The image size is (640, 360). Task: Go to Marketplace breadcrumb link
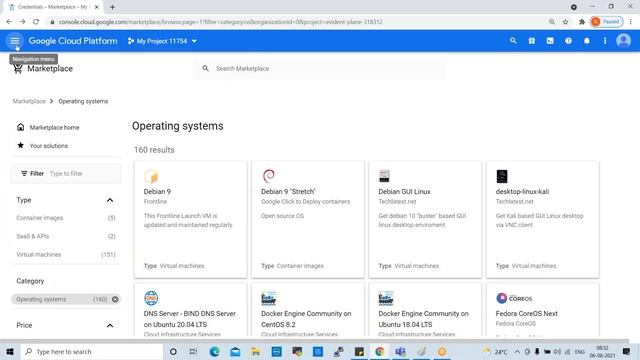(x=29, y=101)
